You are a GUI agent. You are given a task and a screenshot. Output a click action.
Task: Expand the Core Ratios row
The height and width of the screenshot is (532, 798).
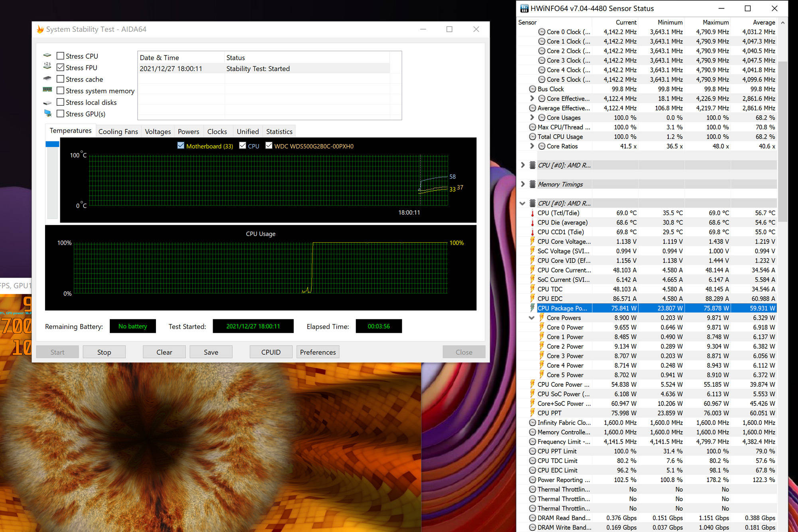pyautogui.click(x=532, y=146)
